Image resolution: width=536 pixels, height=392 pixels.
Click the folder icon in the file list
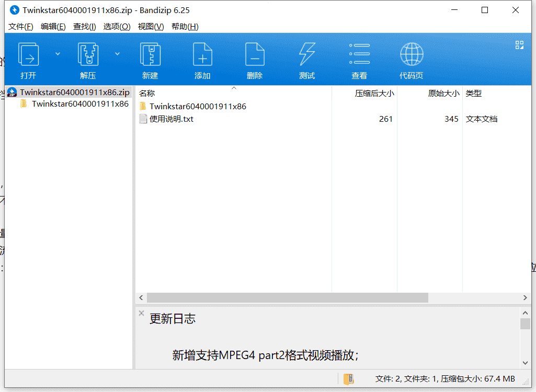[x=143, y=106]
